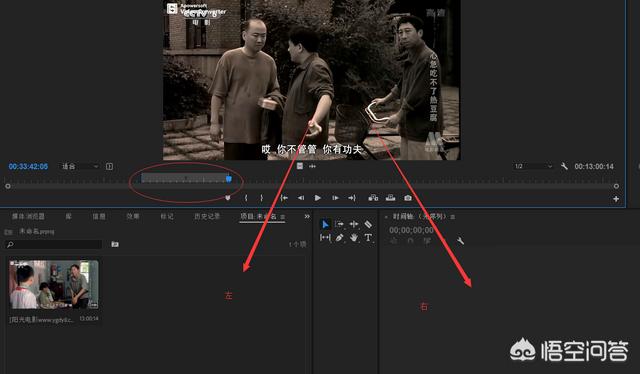Click the duration 00:13:00:14
Image resolution: width=640 pixels, height=374 pixels.
[594, 166]
